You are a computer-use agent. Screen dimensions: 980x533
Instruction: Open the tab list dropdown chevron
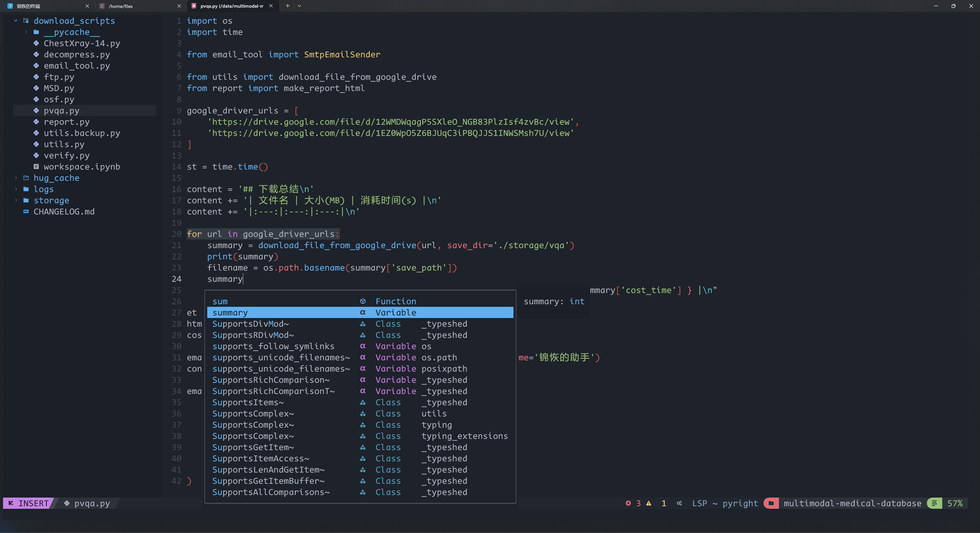[x=299, y=6]
